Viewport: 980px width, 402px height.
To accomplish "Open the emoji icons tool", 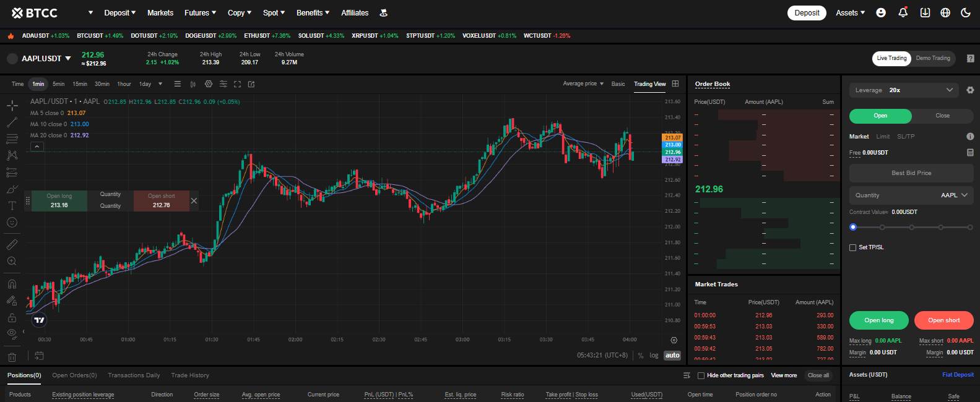I will click(12, 222).
